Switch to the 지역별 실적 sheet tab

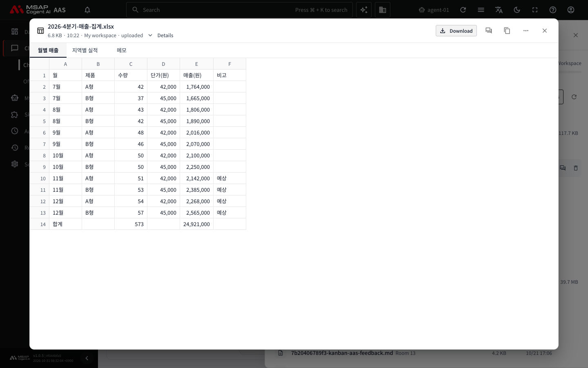[x=85, y=50]
